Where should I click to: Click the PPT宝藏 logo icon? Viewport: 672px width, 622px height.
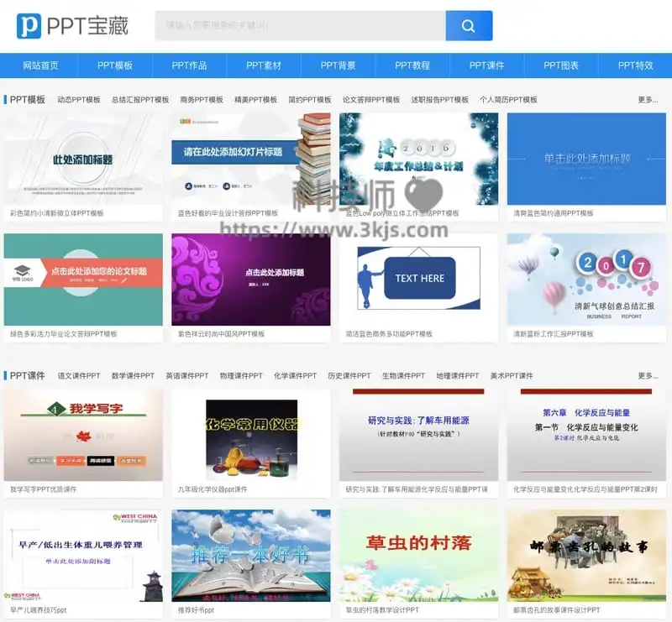click(29, 26)
